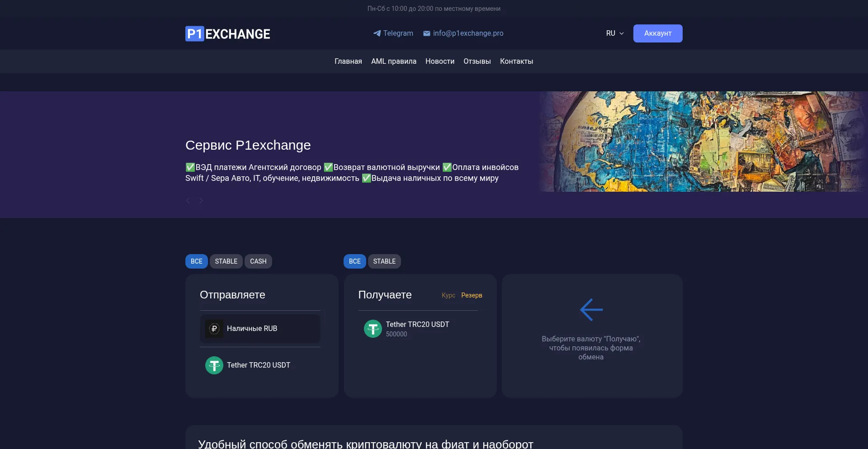
Task: Click the working hours notice at top
Action: [x=434, y=9]
